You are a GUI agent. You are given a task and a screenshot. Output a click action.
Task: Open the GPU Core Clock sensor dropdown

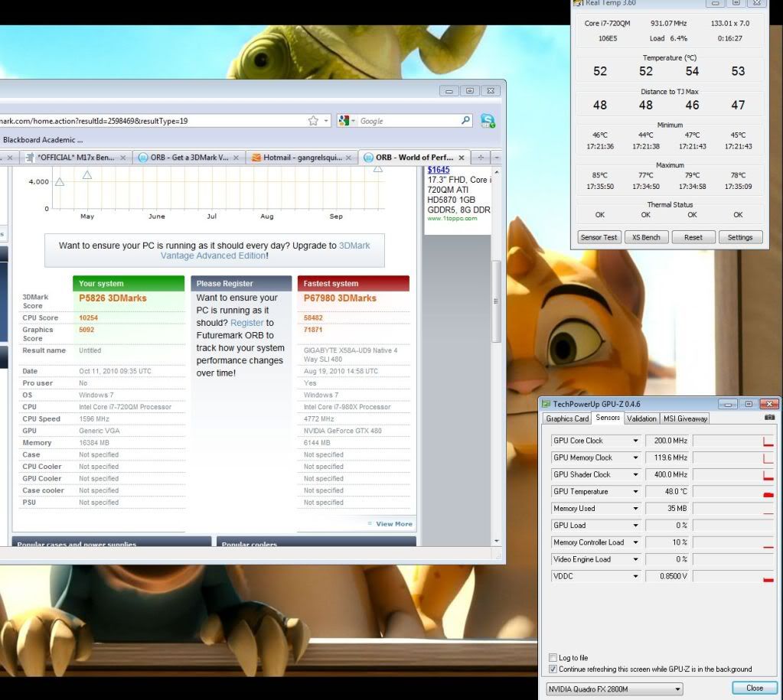[x=636, y=441]
